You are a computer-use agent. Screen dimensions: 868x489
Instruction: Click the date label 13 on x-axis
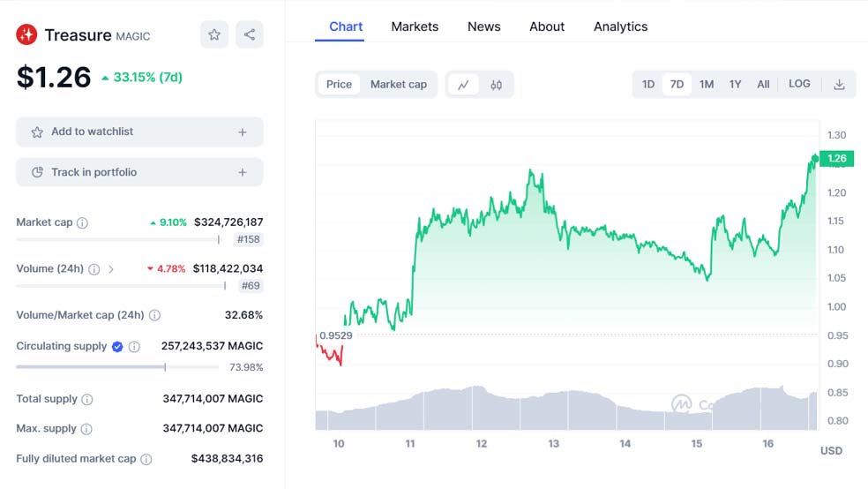click(x=554, y=444)
